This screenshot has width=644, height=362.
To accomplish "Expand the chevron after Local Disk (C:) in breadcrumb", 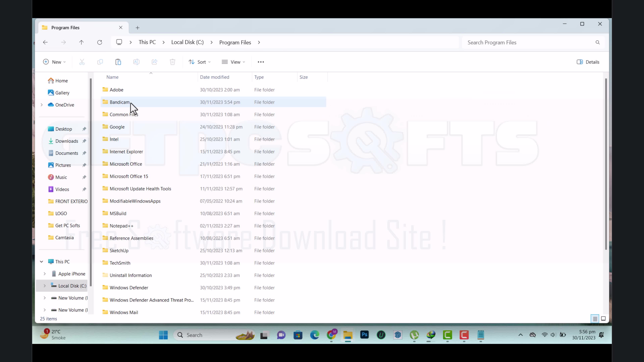I will [x=211, y=42].
